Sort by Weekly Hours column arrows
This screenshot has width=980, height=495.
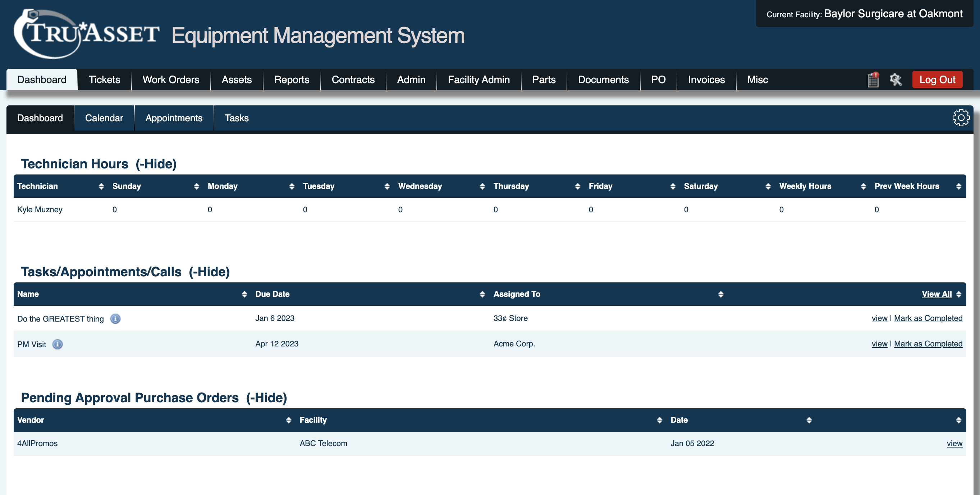tap(863, 186)
